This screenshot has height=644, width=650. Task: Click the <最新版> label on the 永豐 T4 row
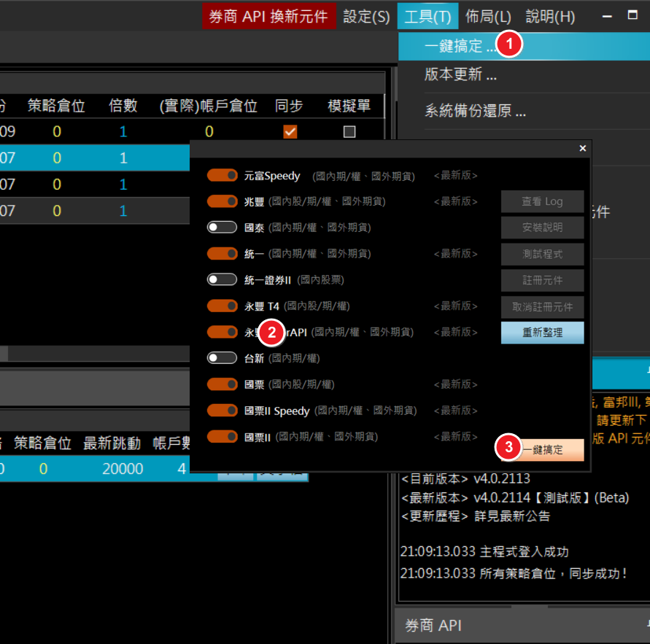click(455, 306)
